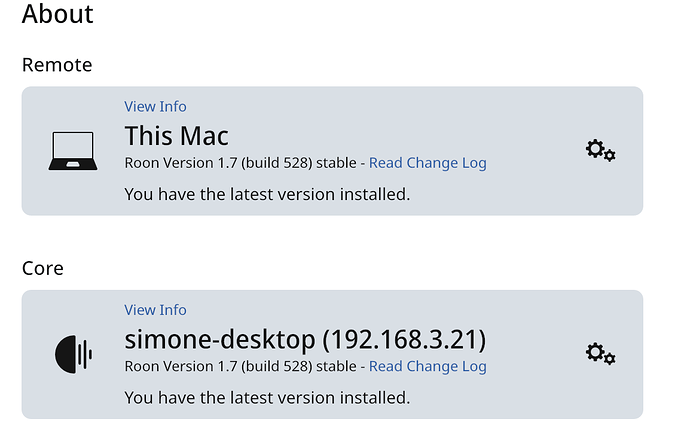The height and width of the screenshot is (443, 690).
Task: Open settings gears for simone-desktop core
Action: click(x=600, y=354)
